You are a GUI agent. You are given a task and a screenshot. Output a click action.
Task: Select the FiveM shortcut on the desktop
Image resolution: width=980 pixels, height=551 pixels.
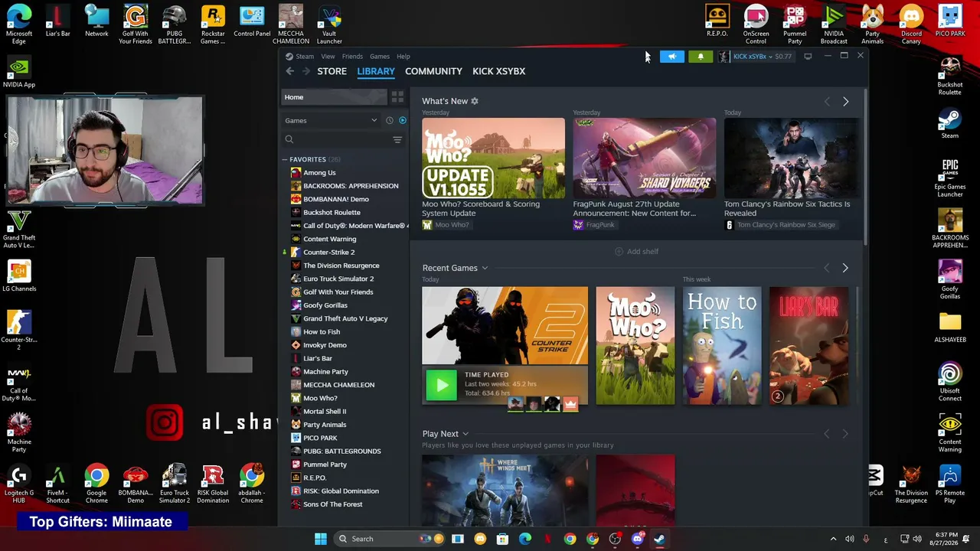point(57,484)
